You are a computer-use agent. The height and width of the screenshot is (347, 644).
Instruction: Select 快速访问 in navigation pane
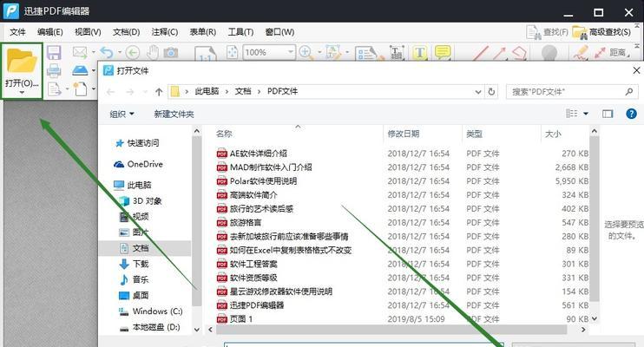[142, 143]
